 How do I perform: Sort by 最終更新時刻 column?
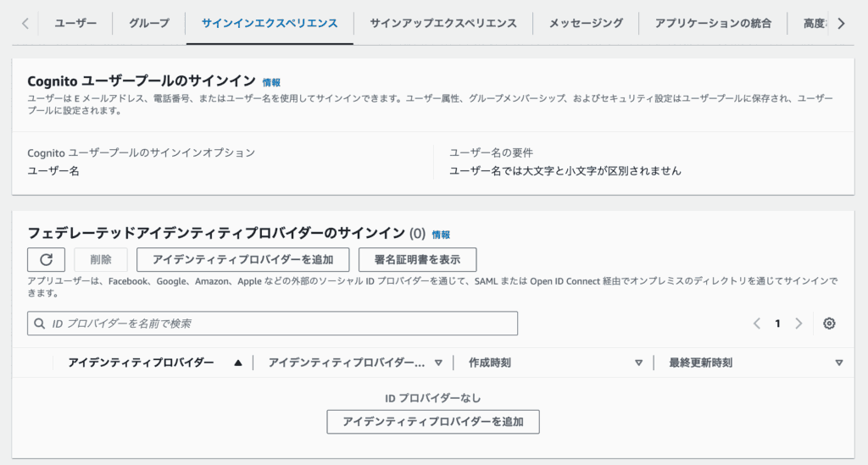(838, 363)
